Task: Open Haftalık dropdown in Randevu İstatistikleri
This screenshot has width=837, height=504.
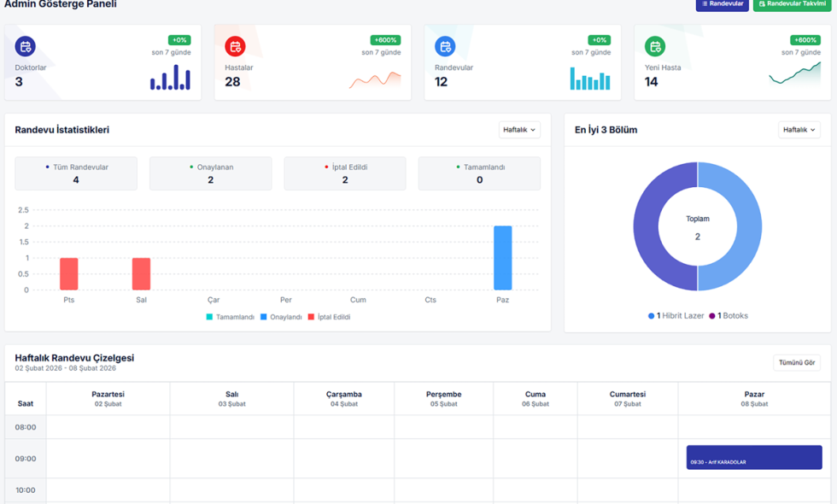Action: pyautogui.click(x=519, y=130)
